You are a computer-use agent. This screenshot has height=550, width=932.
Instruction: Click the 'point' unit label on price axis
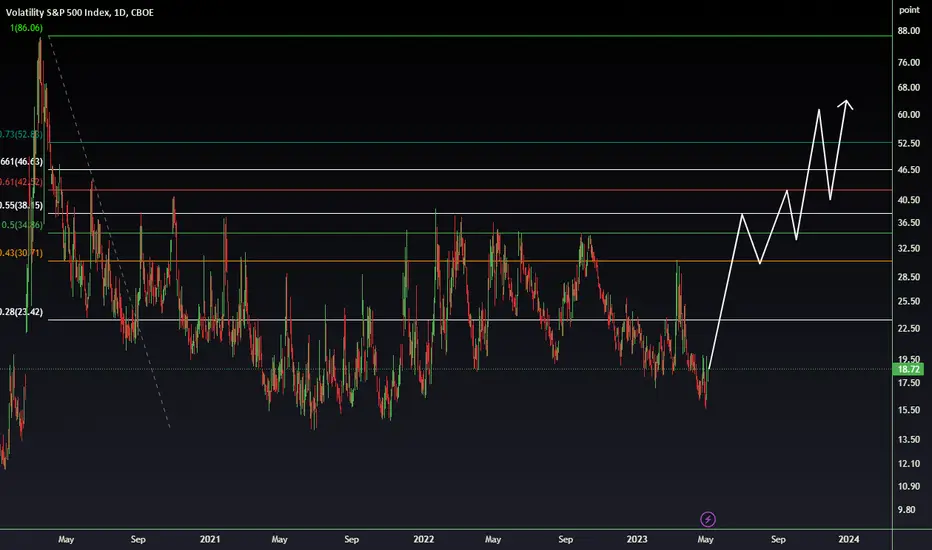coord(909,10)
